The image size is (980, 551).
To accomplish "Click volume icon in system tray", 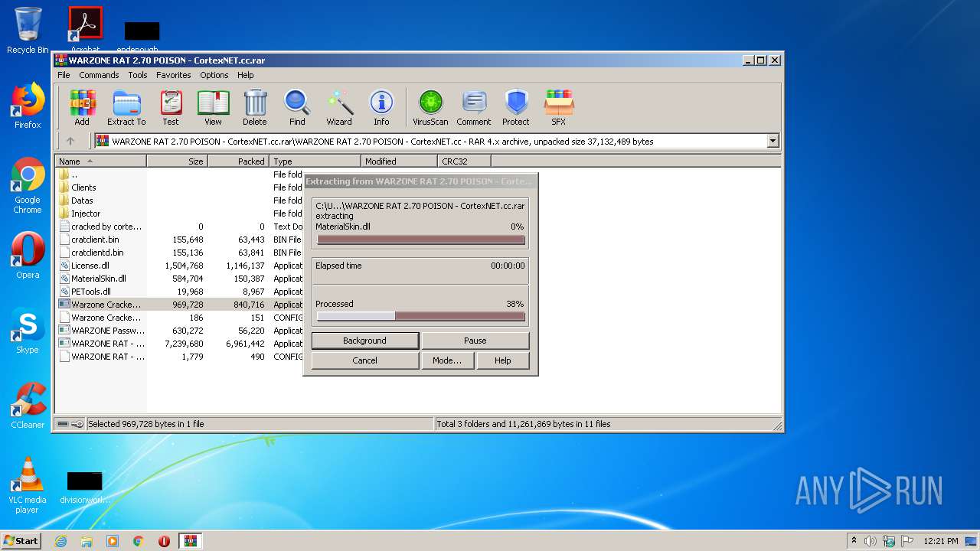I will tap(871, 541).
